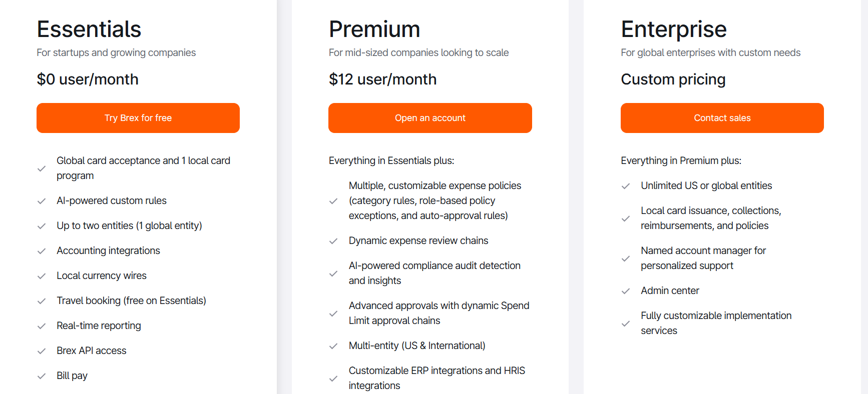Viewport: 868px width, 394px height.
Task: Select checkmark icon beside Local currency wires
Action: pos(42,276)
